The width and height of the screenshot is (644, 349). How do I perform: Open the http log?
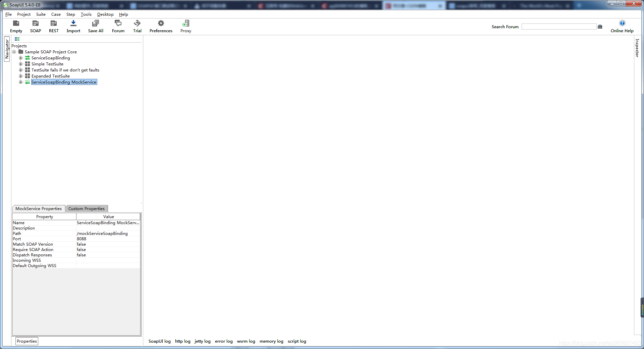coord(183,341)
